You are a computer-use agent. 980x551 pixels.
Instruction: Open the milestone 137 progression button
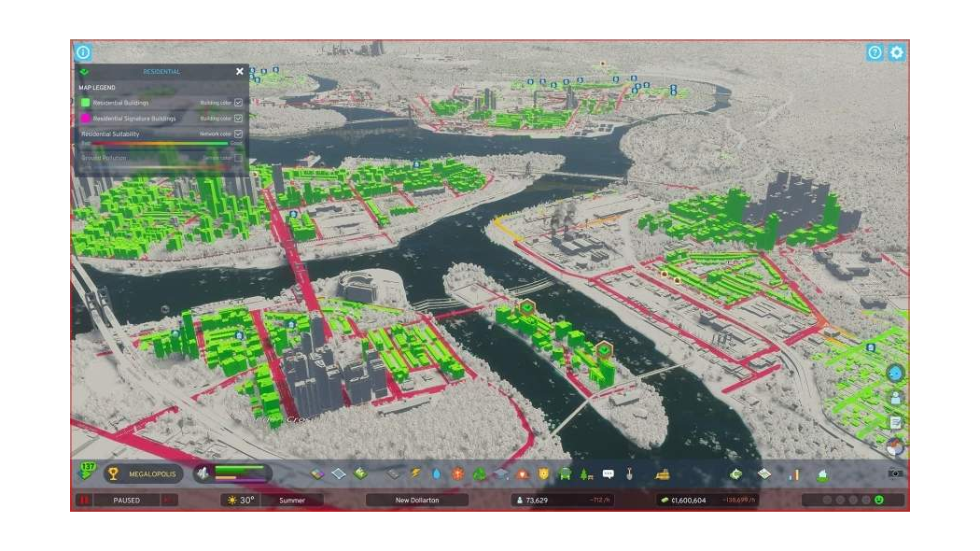click(88, 471)
